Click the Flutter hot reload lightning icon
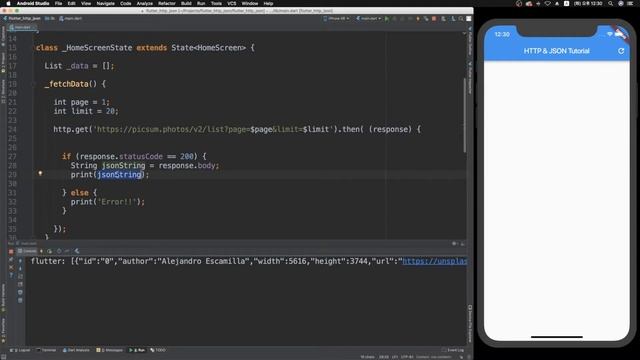The image size is (640, 360). pyautogui.click(x=418, y=18)
